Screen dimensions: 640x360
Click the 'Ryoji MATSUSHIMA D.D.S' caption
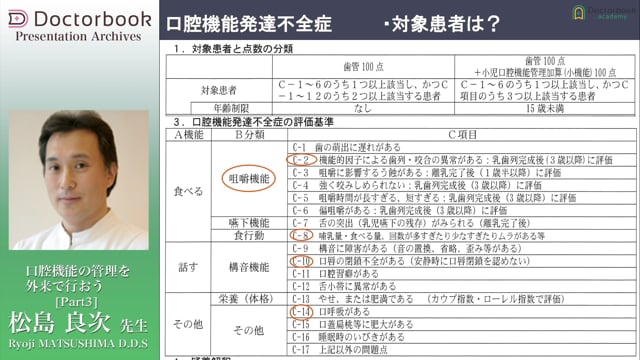(x=78, y=344)
